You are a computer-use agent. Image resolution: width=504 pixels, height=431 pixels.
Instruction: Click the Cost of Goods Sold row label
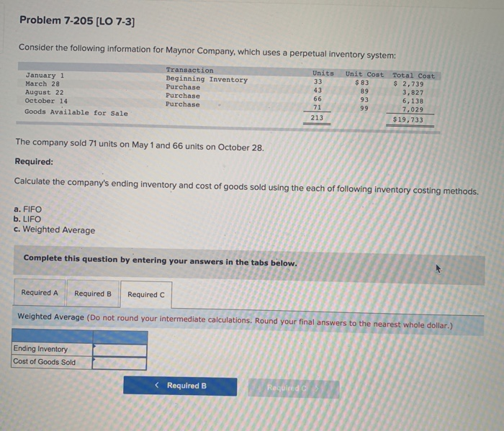(44, 362)
